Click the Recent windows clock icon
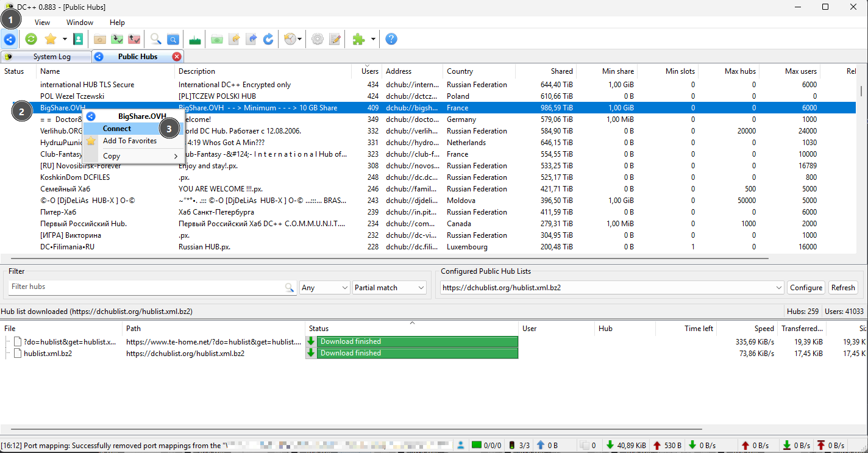The height and width of the screenshot is (453, 868). (290, 40)
